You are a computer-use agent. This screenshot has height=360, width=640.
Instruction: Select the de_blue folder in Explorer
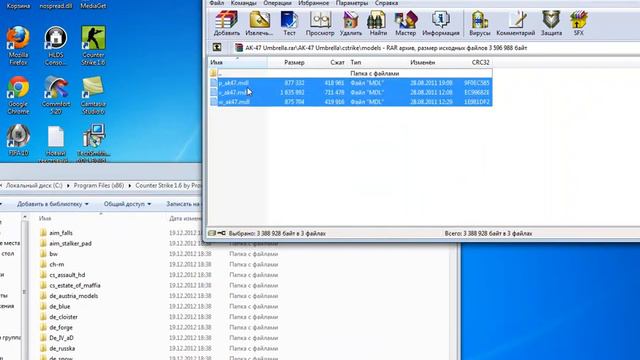[60, 306]
